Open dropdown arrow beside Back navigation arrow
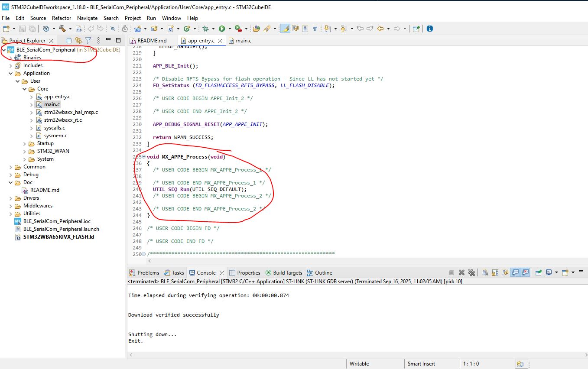 tap(388, 29)
